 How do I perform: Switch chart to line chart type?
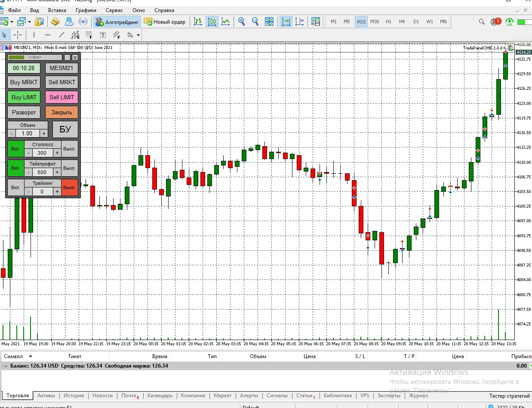pyautogui.click(x=225, y=21)
